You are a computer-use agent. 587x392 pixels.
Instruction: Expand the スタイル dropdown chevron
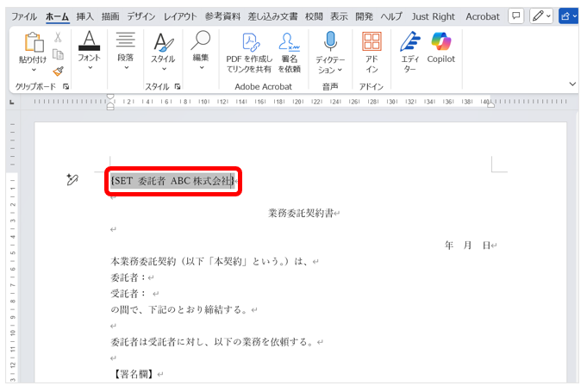coord(164,69)
